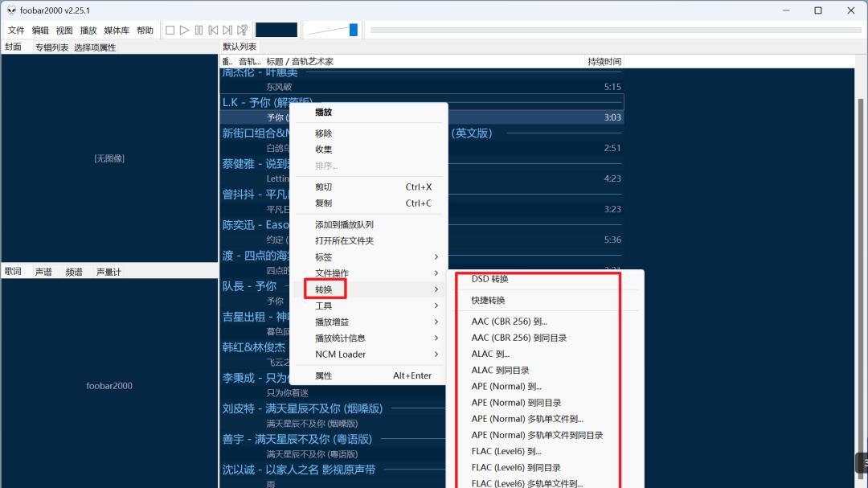The width and height of the screenshot is (868, 488).
Task: Choose 复制 in the context menu
Action: [x=369, y=203]
